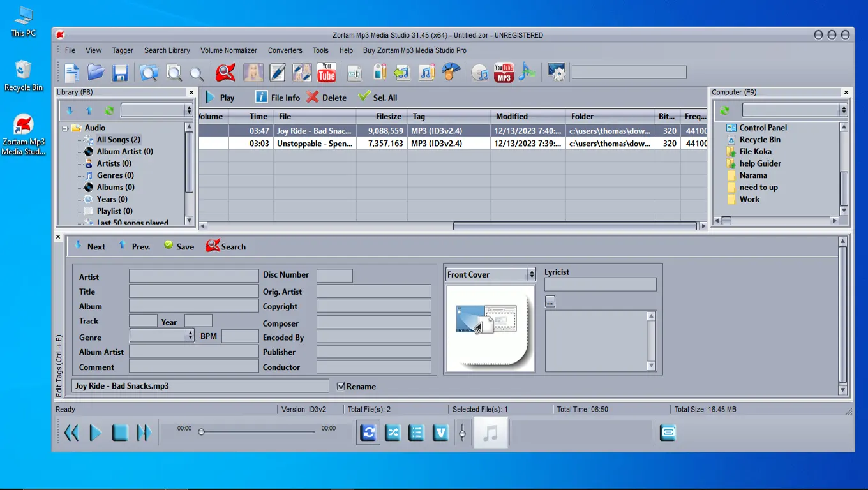Click the search-in-folder magnifier toolbar icon
Screen dimensions: 868x490
coord(149,73)
